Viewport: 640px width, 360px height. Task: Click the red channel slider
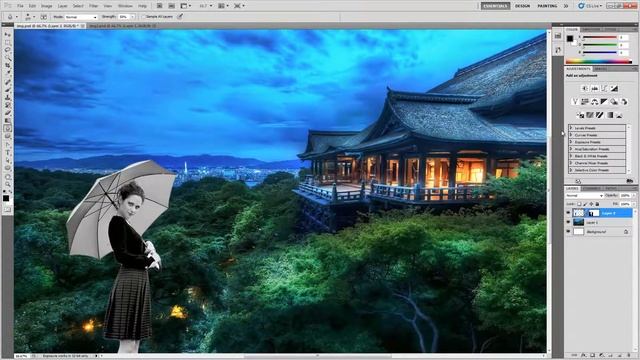click(600, 38)
